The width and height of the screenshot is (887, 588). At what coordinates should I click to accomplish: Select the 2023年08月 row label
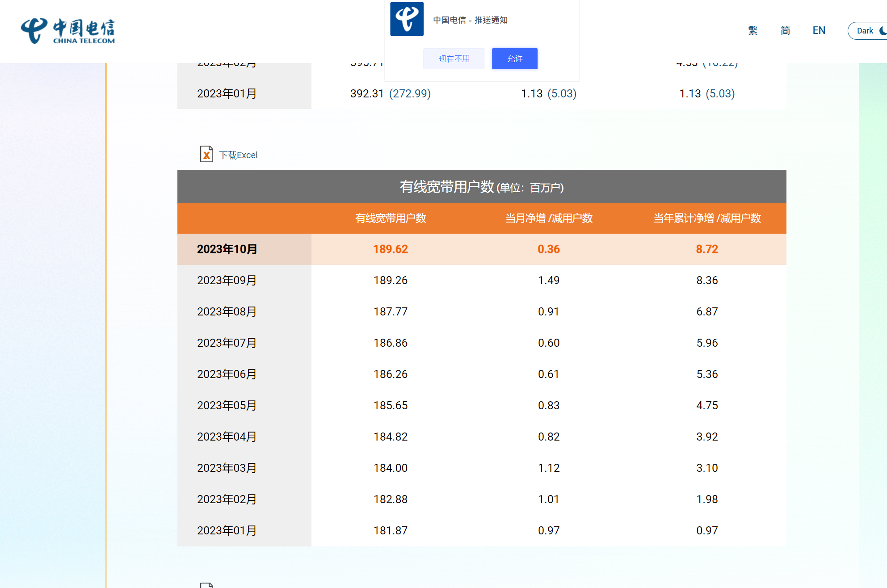coord(227,312)
